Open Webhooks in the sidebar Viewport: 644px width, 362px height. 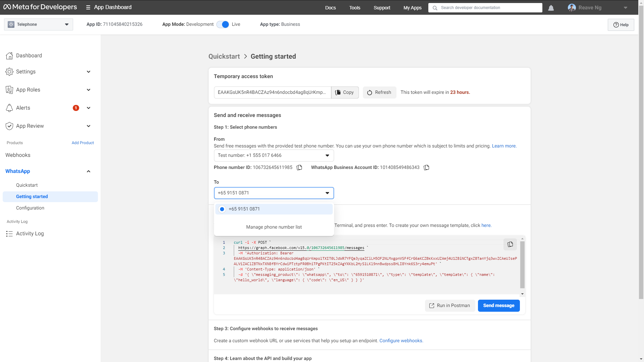[18, 155]
